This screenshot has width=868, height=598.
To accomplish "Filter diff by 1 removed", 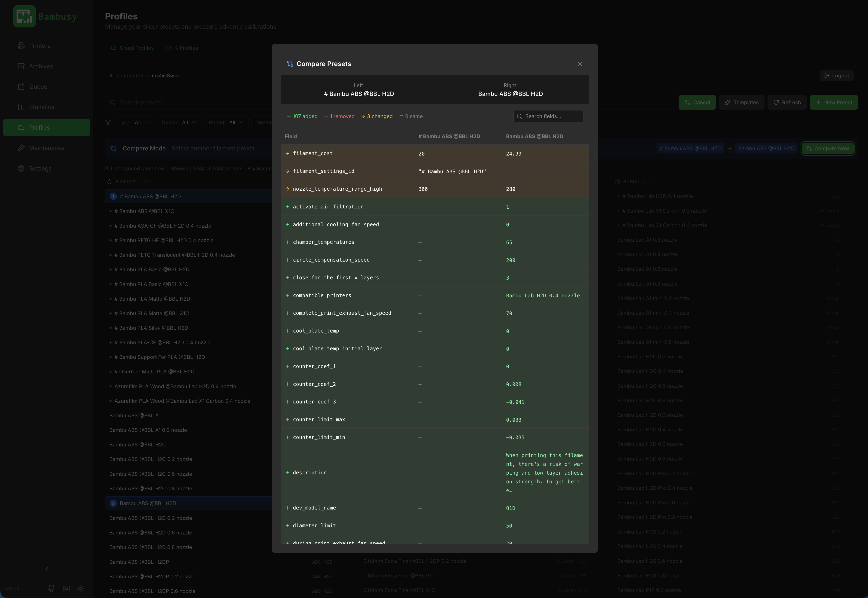I will click(x=339, y=116).
